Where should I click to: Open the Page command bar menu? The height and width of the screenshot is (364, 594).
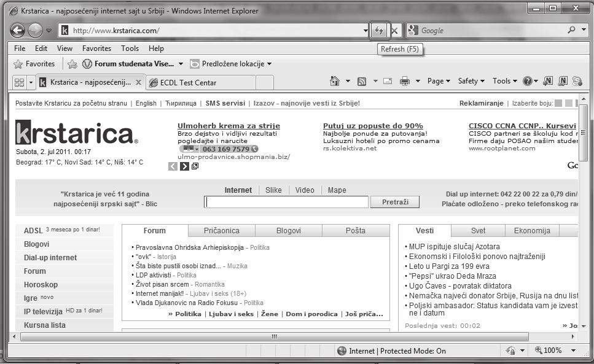(x=439, y=81)
